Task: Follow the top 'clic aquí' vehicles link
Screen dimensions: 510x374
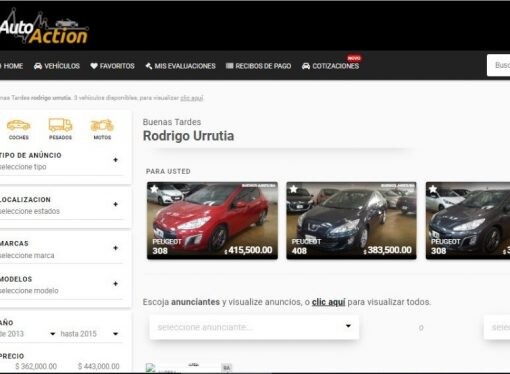Action: pos(192,98)
